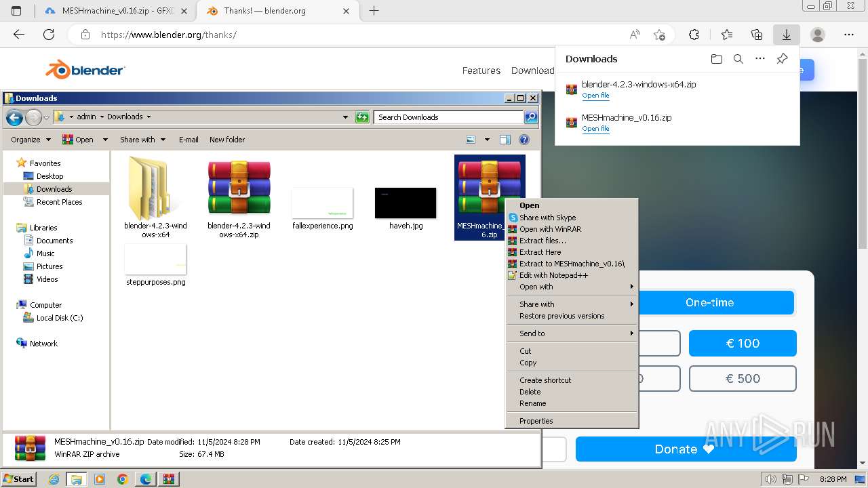This screenshot has width=868, height=488.
Task: Click E-mail in Explorer toolbar
Action: 189,140
